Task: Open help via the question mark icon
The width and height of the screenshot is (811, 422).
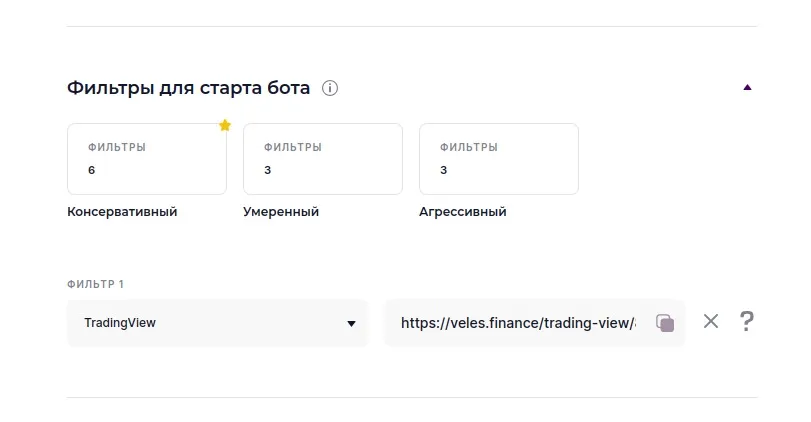Action: [746, 321]
